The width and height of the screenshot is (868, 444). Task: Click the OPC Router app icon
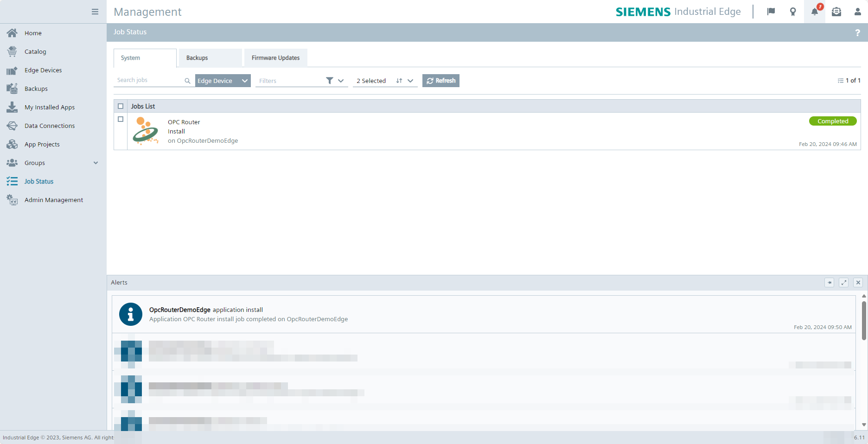(x=146, y=131)
